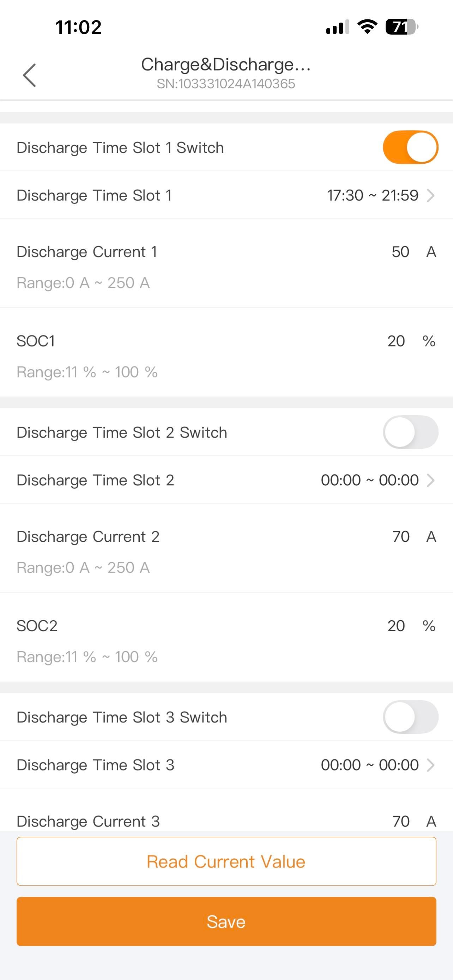The height and width of the screenshot is (980, 453).
Task: Open Discharge Time Slot 3 time picker chevron
Action: (430, 765)
